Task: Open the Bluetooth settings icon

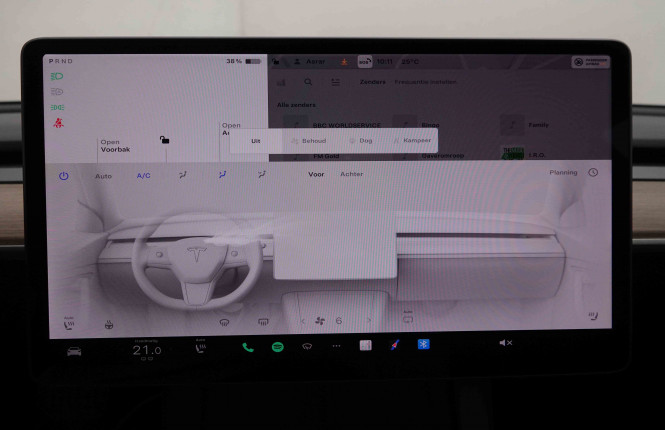Action: [423, 345]
